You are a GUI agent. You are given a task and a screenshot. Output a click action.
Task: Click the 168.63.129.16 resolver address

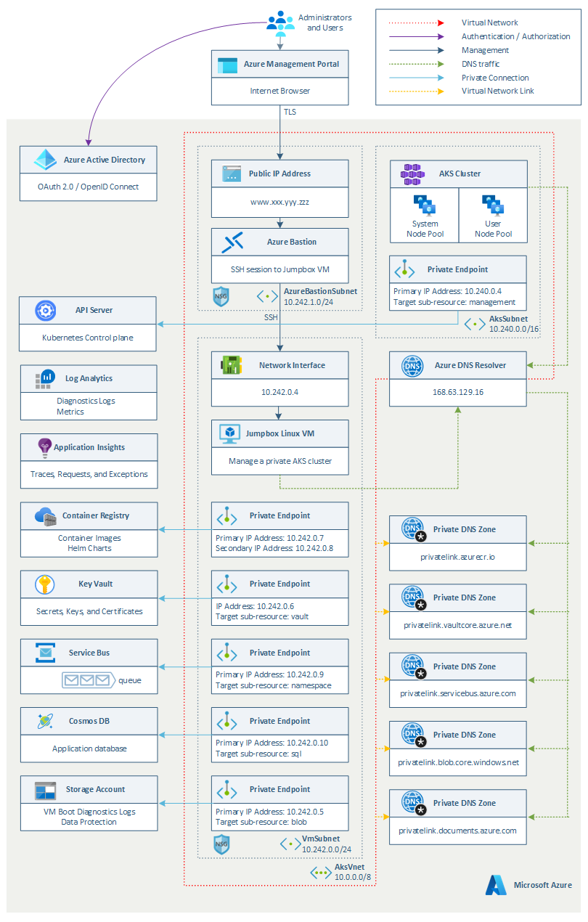coord(458,393)
